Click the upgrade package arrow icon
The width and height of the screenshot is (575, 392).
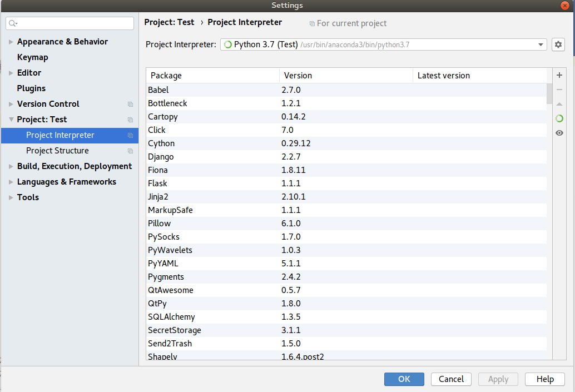559,104
